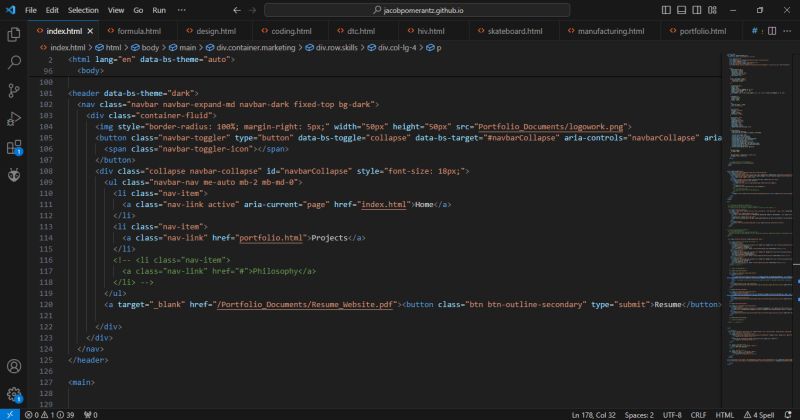The image size is (800, 420).
Task: Click the Ln 178, Col 32 indicator
Action: pyautogui.click(x=593, y=415)
